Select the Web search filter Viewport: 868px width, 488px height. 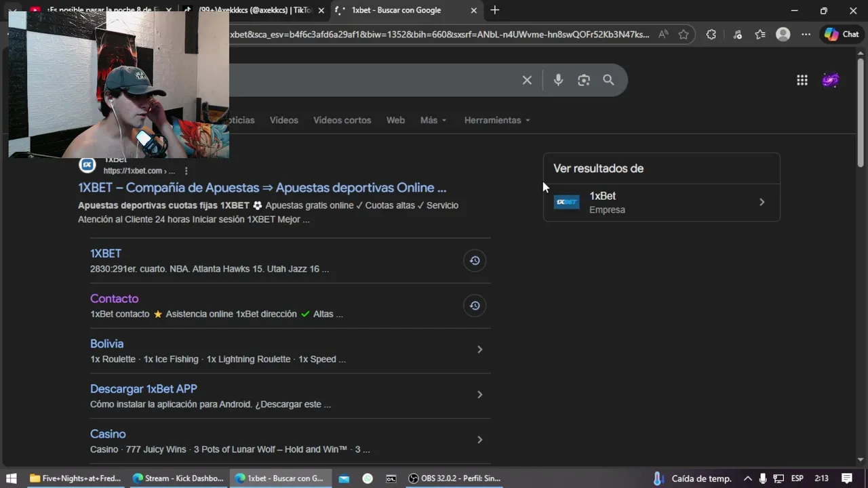point(395,120)
